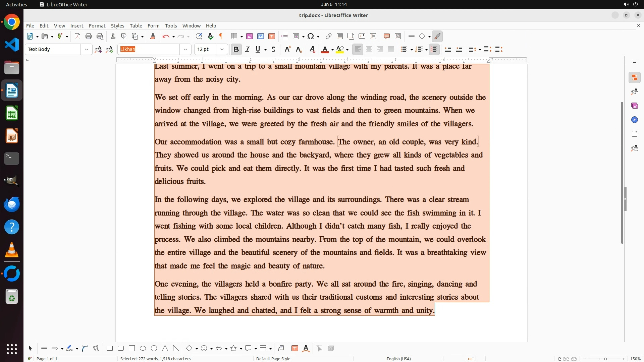This screenshot has height=362, width=644.
Task: Click the English (USA) language indicator
Action: point(398,359)
